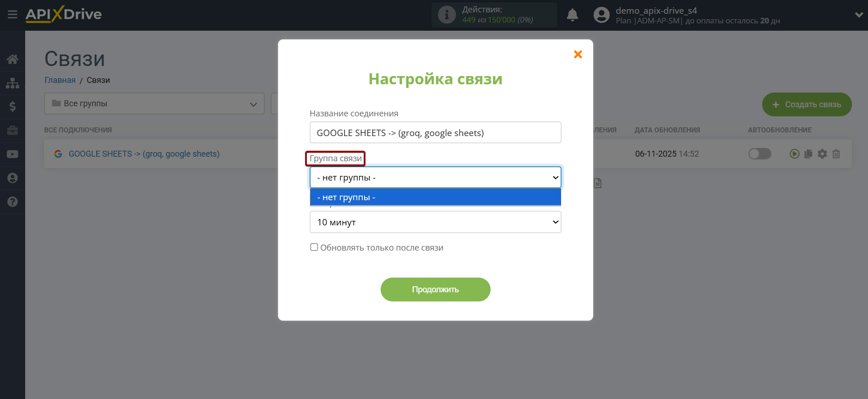Click the Google icon in connection row
Image resolution: width=868 pixels, height=399 pixels.
(x=58, y=154)
